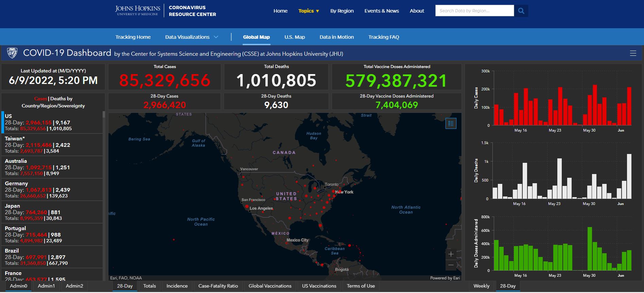The height and width of the screenshot is (293, 644).
Task: Select Taiwan* in the country list
Action: pos(52,144)
